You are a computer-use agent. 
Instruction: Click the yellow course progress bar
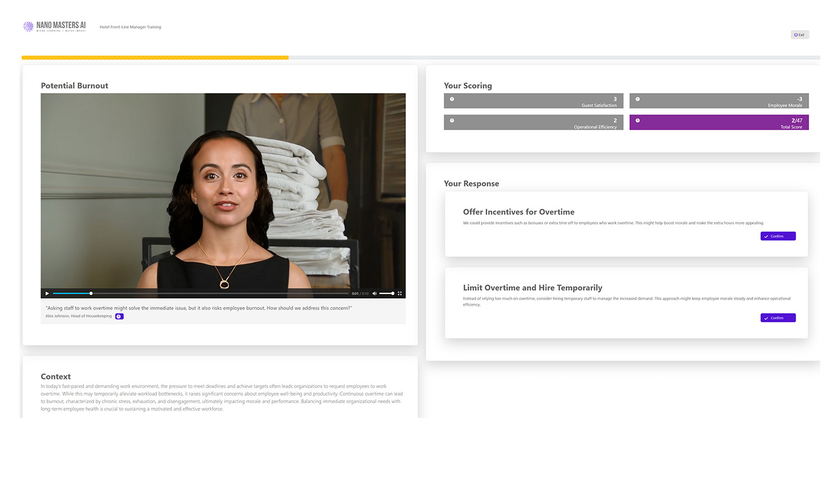(155, 58)
